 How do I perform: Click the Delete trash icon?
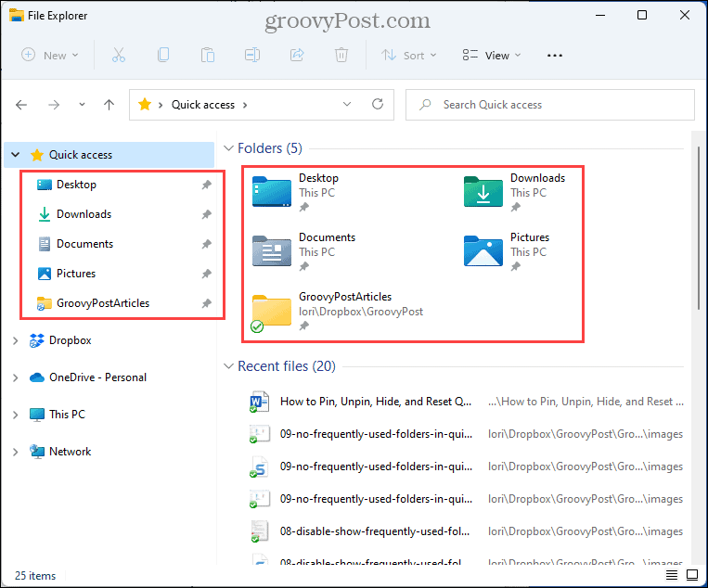point(341,55)
